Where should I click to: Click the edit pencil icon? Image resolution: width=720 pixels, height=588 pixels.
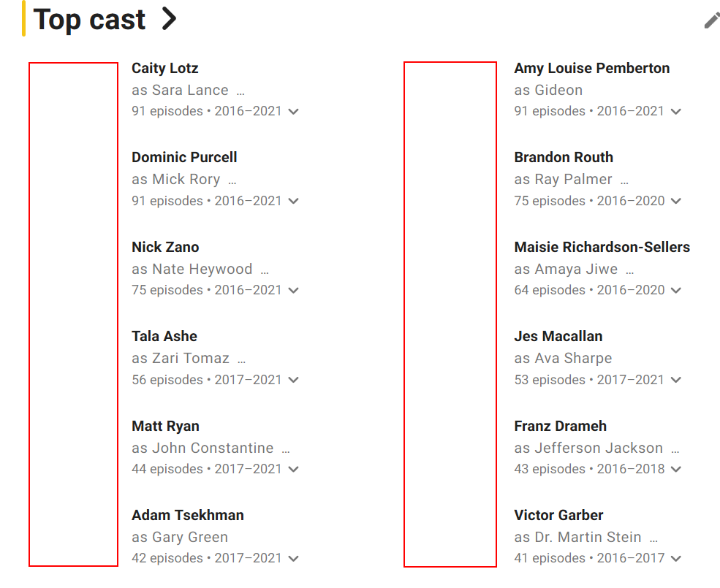coord(711,20)
